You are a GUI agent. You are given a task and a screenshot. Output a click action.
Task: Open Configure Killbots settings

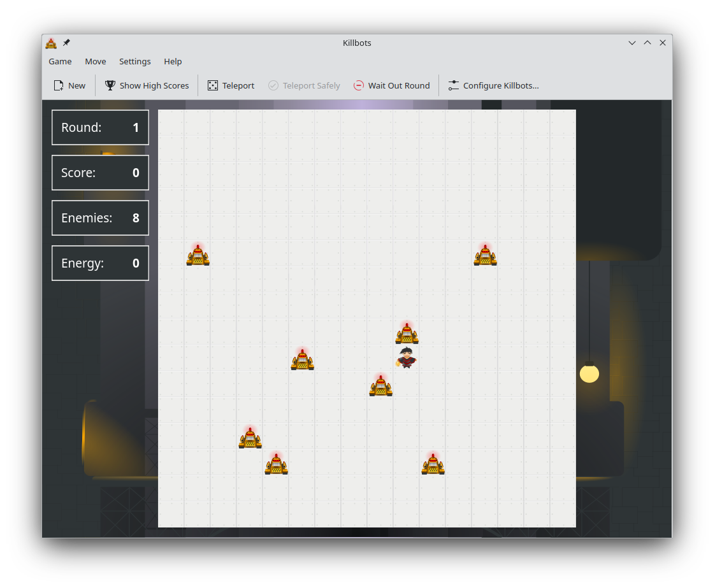[x=493, y=85]
